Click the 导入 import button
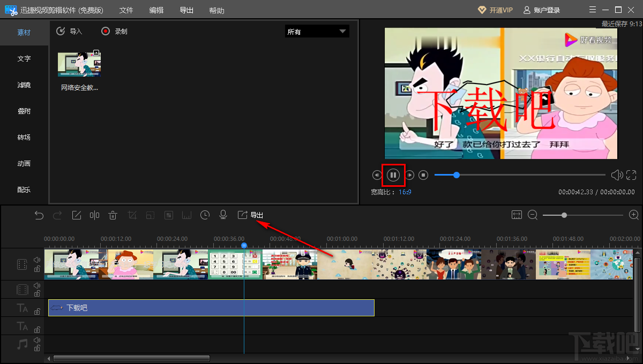 pos(69,32)
